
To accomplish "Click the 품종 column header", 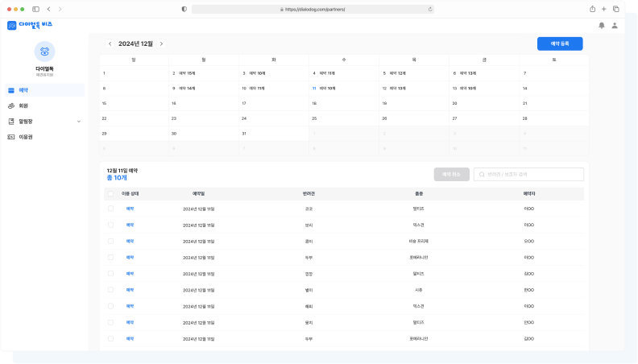I will tap(419, 194).
